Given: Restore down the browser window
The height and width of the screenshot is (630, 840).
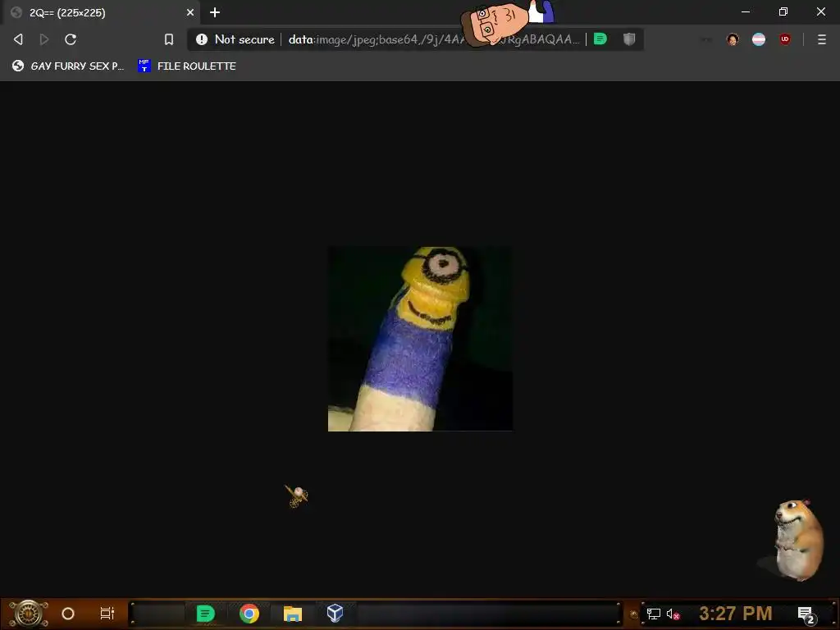Looking at the screenshot, I should click(x=783, y=11).
